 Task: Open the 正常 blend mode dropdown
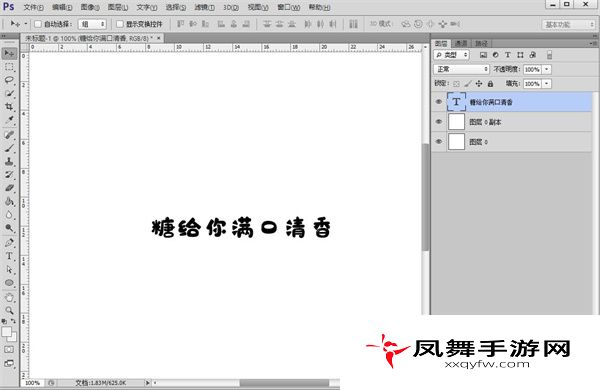(461, 69)
